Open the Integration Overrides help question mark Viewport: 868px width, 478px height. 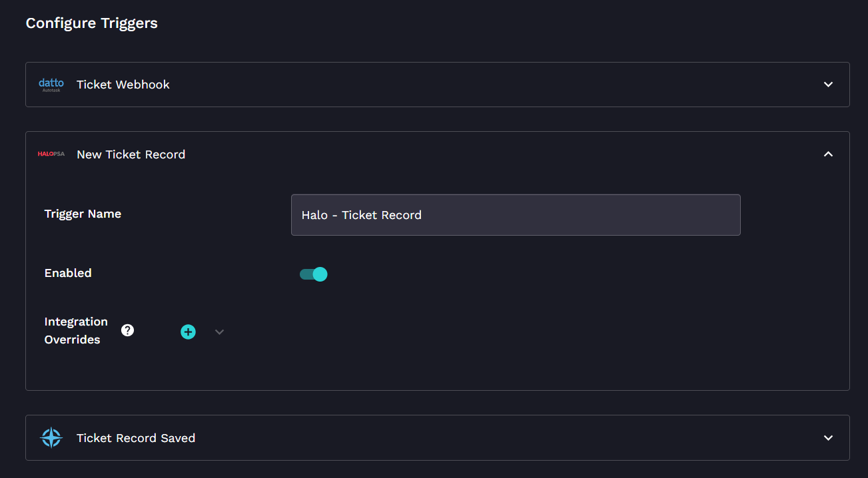coord(128,330)
